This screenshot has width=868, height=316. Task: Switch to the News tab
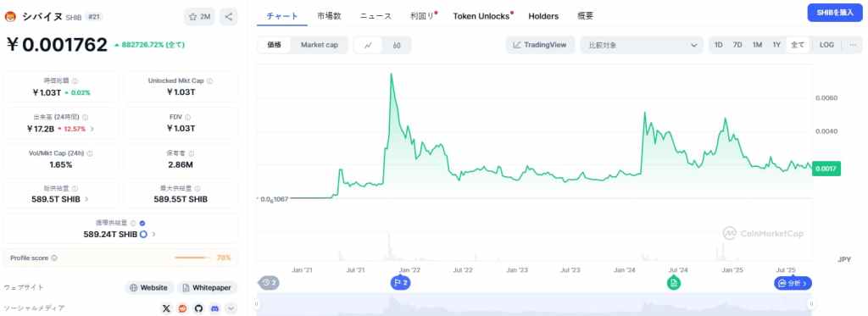(376, 16)
